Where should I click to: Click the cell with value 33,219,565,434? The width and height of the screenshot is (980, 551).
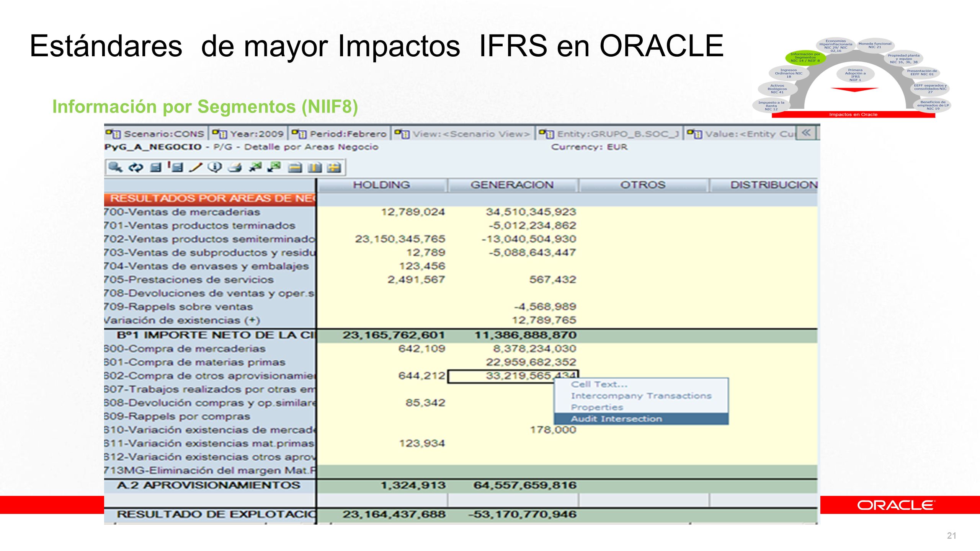tap(513, 376)
